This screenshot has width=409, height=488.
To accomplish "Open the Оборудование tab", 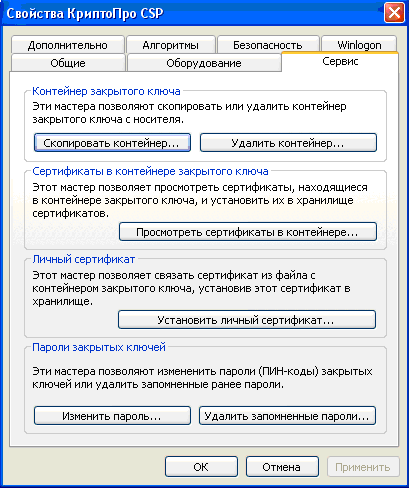I will 204,63.
